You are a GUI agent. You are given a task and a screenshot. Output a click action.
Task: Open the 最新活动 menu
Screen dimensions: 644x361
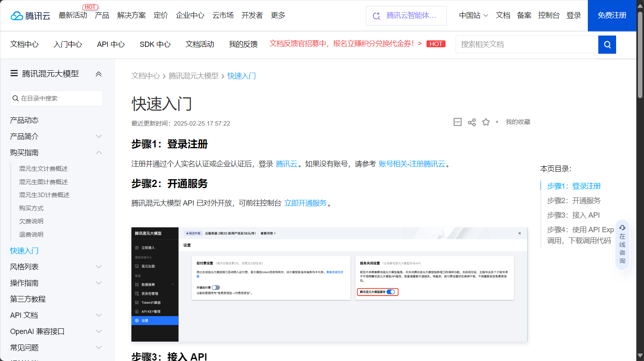[73, 15]
